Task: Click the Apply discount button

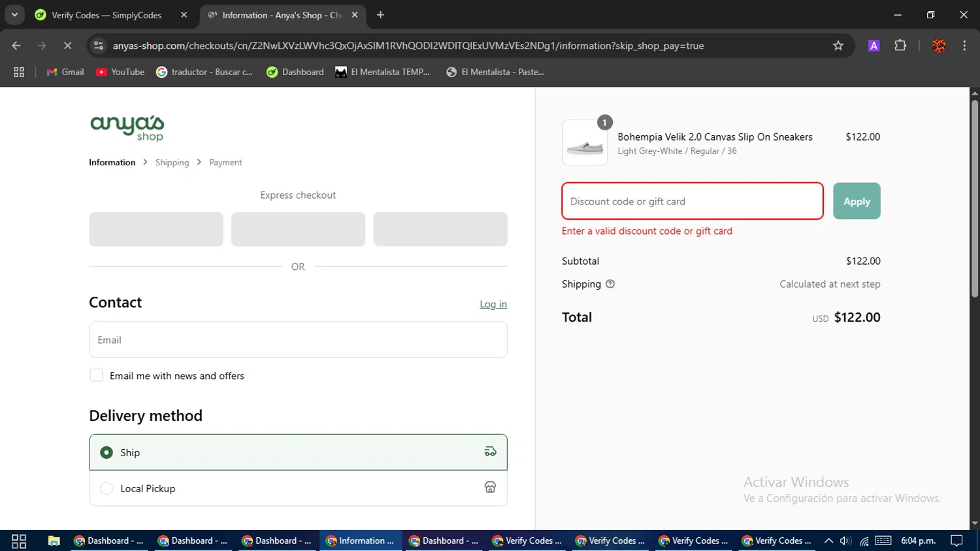Action: (x=857, y=201)
